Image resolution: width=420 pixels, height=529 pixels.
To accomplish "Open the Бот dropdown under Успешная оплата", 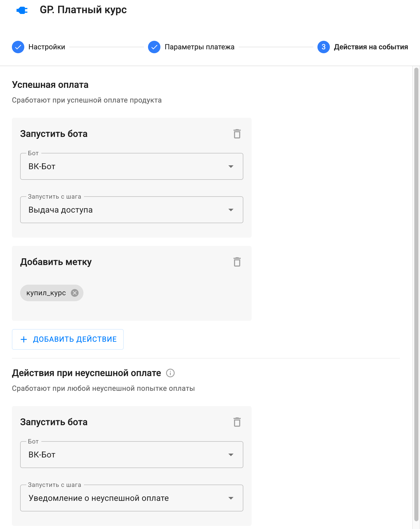I will tap(131, 166).
